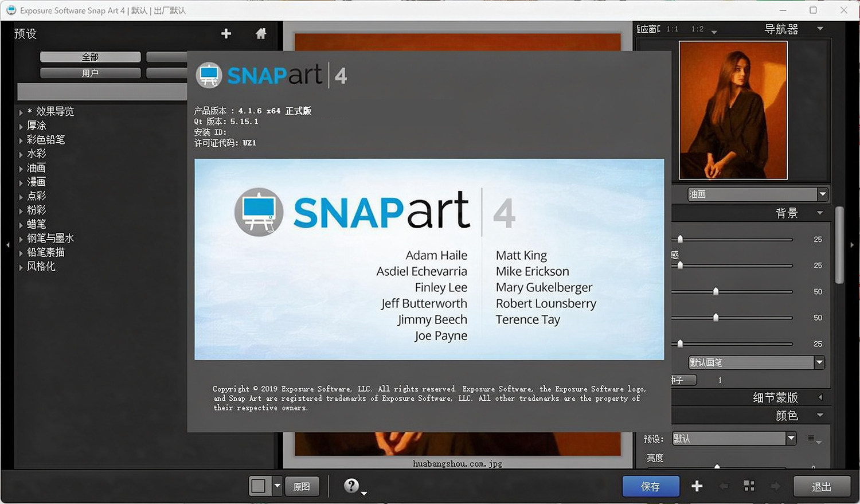Expand the 风格化 preset category

[x=21, y=267]
